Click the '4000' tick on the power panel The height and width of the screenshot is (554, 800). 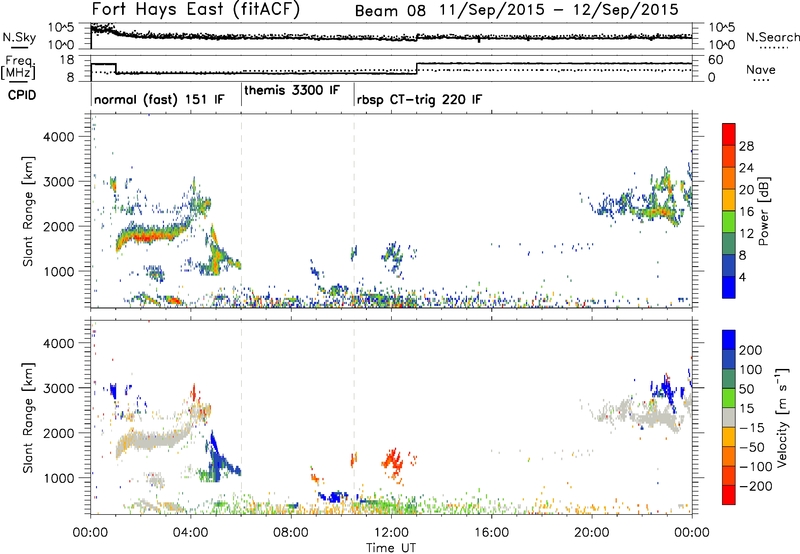point(59,137)
